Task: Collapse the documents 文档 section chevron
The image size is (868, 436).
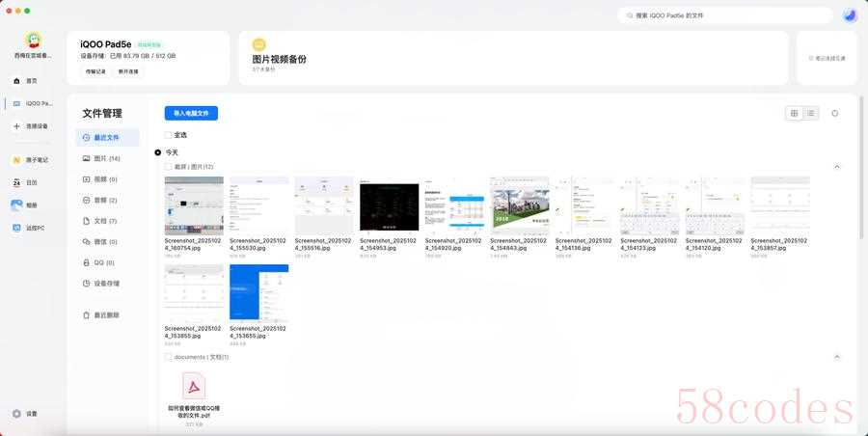Action: click(836, 357)
